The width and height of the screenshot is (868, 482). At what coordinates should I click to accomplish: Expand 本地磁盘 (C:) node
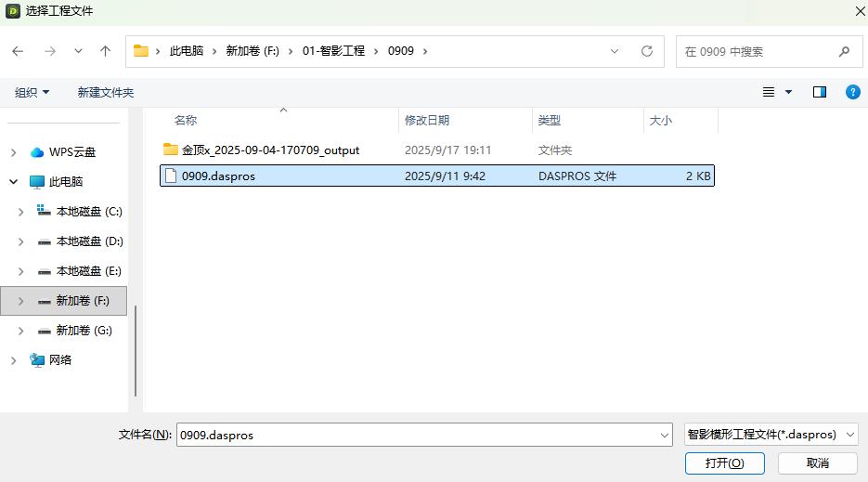tap(20, 212)
